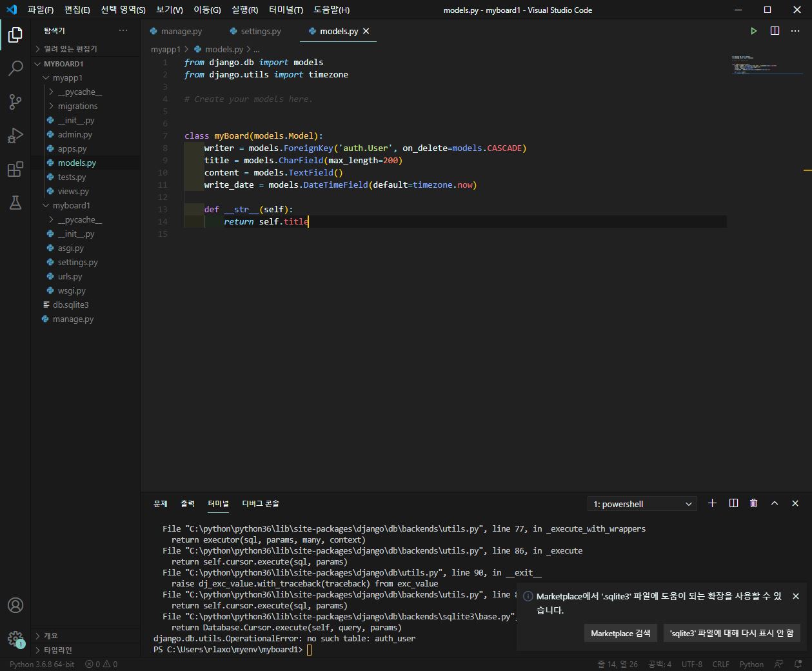Open the 터미널(T) menu

[286, 10]
